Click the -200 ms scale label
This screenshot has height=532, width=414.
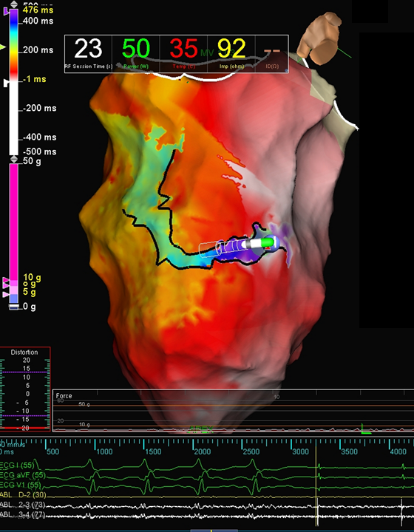(40, 109)
